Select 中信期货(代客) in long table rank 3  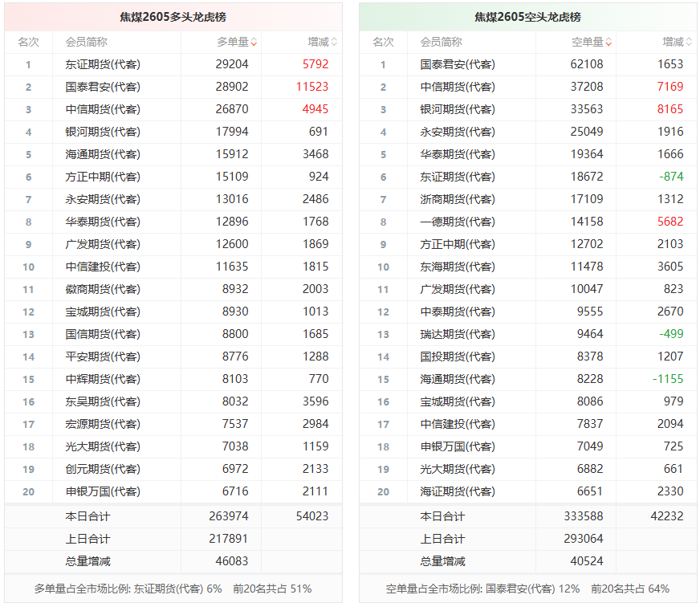click(103, 109)
